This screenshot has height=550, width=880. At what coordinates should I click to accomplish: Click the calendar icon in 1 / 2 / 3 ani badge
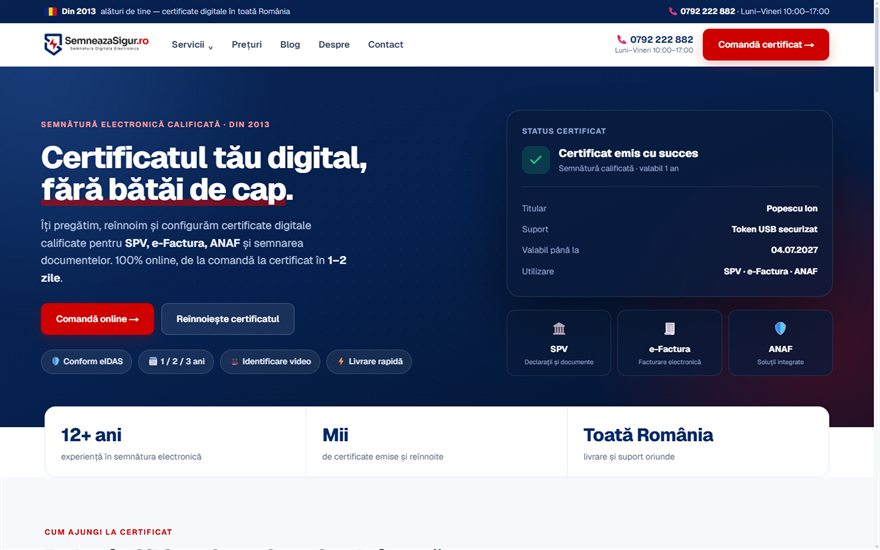coord(153,361)
